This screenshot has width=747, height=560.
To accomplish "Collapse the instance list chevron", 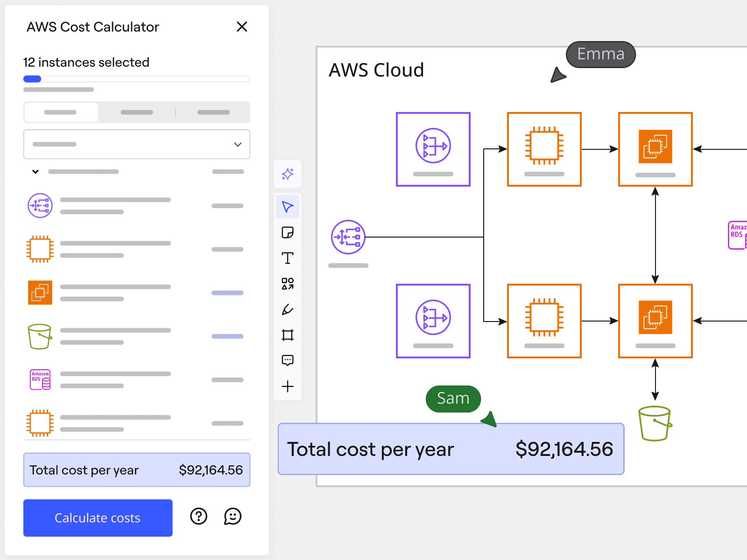I will tap(35, 172).
